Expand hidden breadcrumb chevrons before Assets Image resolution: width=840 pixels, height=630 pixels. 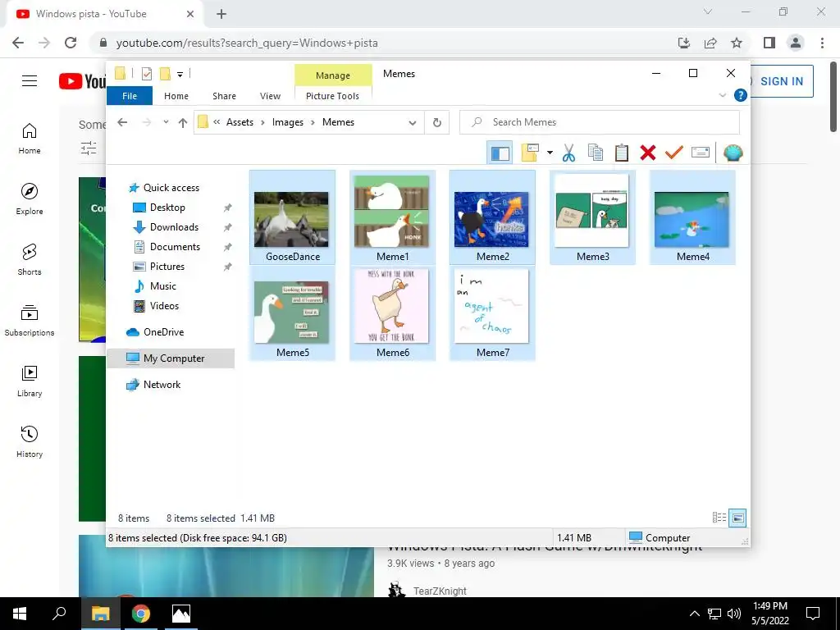click(217, 122)
